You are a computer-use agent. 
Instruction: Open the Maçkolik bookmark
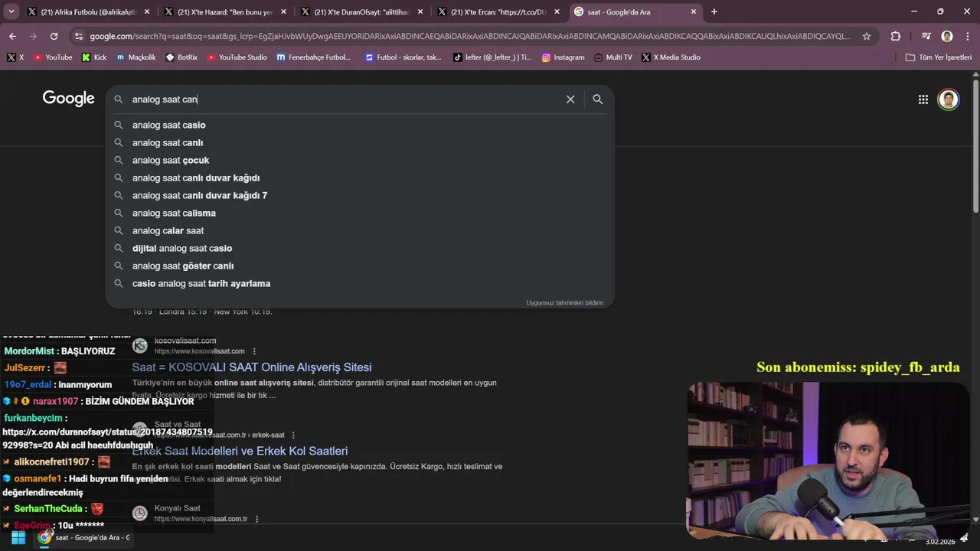click(136, 57)
